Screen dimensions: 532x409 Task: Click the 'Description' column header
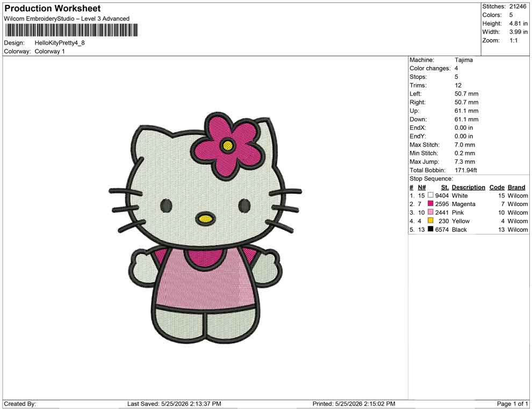tap(469, 187)
